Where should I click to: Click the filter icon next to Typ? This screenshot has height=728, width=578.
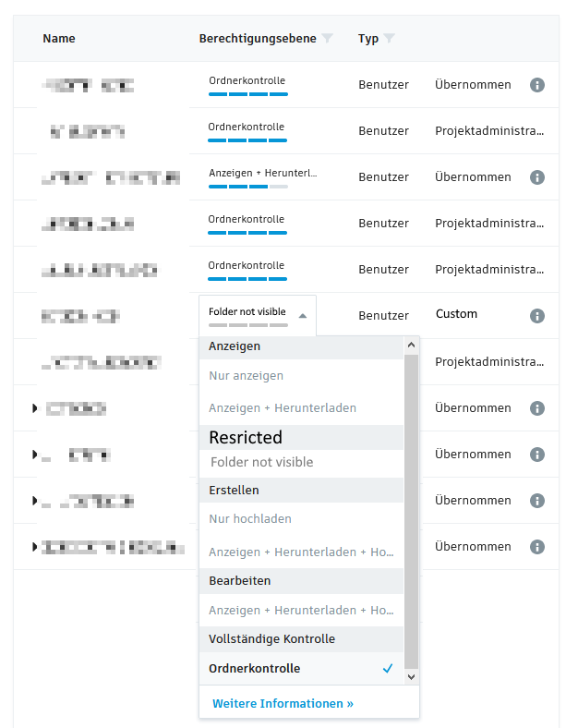(x=390, y=39)
